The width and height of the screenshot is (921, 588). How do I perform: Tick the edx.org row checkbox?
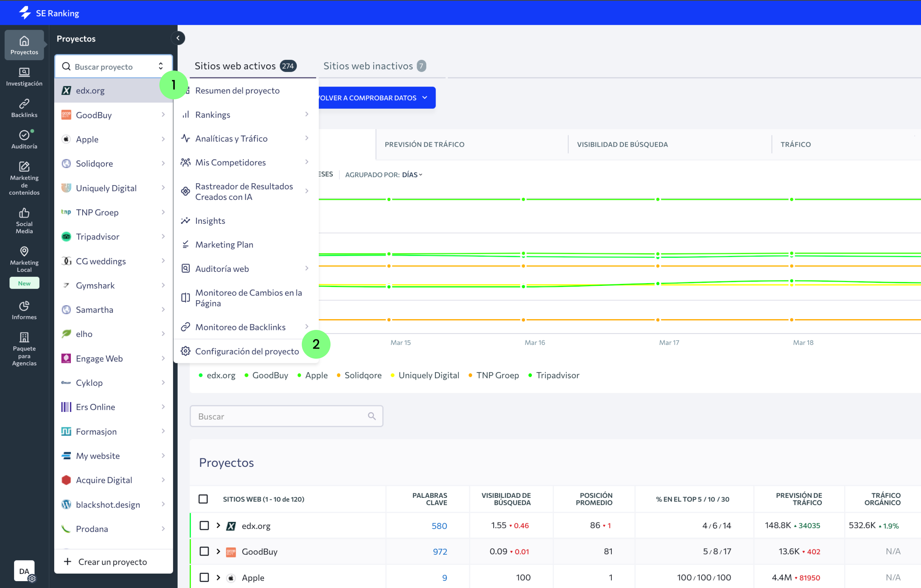tap(204, 525)
